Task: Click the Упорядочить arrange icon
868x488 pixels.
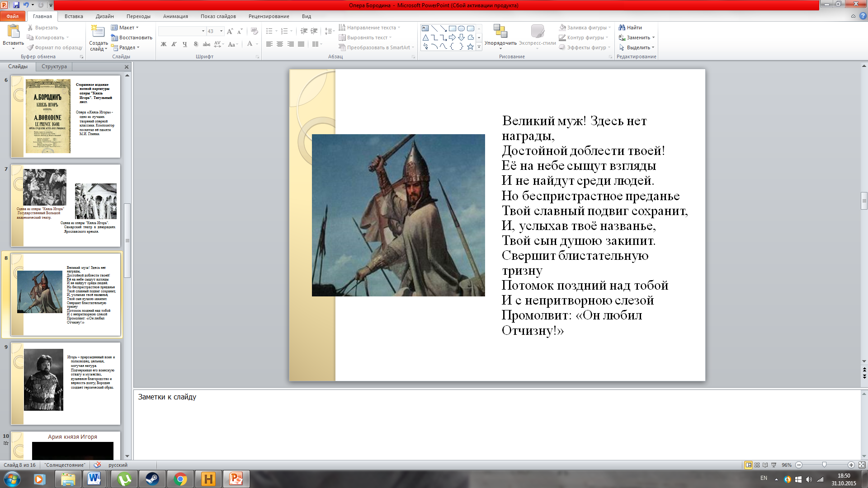Action: click(500, 31)
